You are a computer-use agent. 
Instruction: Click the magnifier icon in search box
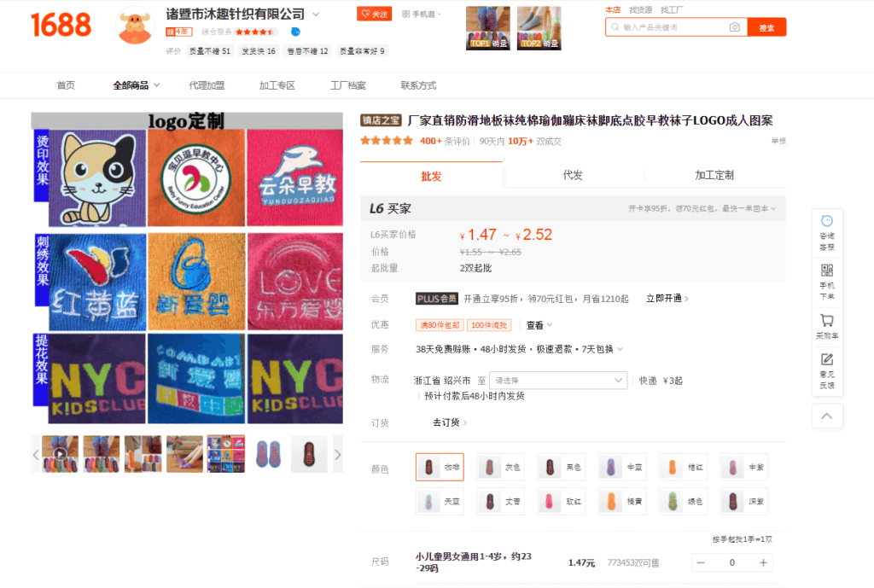click(615, 26)
